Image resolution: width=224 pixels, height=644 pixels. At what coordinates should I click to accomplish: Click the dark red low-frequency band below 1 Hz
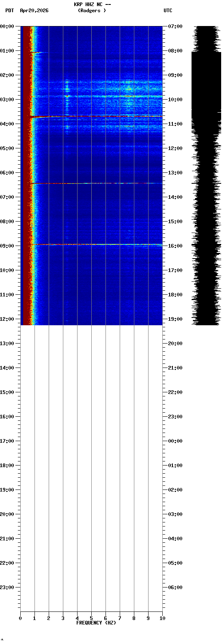27,176
